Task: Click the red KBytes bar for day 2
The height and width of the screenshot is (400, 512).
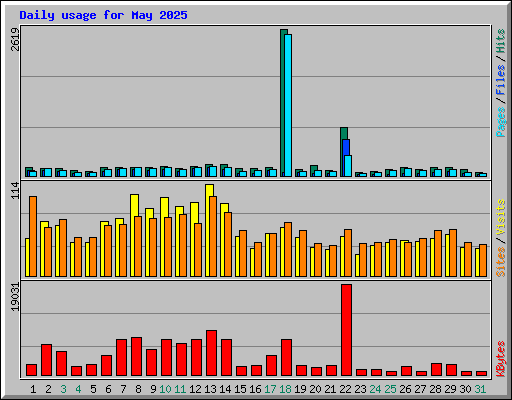Action: [x=46, y=360]
